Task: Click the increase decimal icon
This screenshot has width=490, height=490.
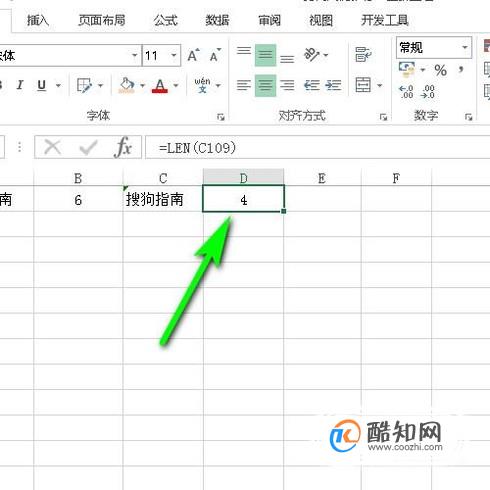Action: point(406,92)
